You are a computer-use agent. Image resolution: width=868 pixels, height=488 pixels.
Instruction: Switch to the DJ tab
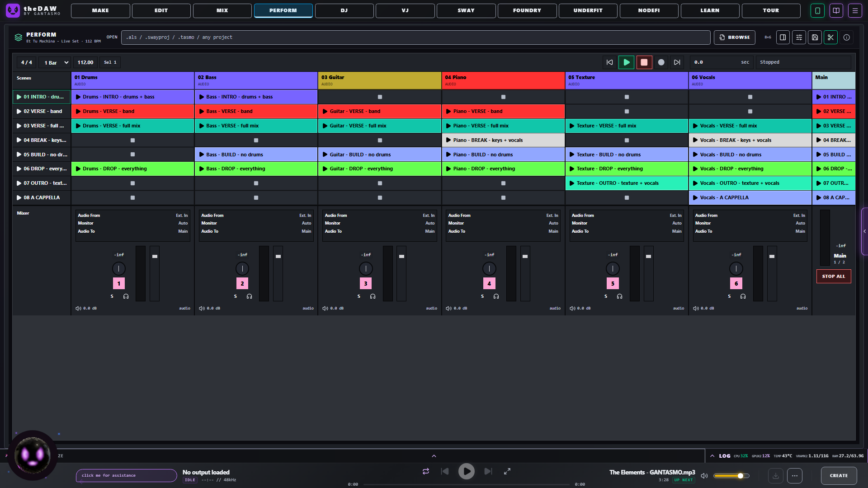point(344,10)
